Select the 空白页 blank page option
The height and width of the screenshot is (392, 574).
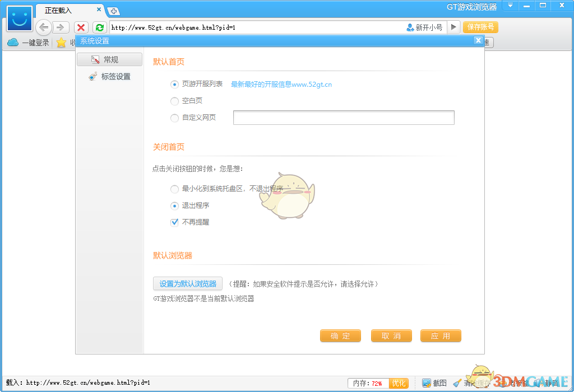174,101
